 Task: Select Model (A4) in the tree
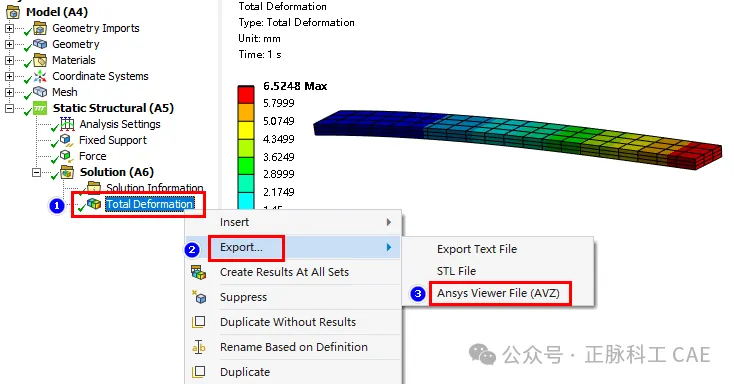[x=57, y=12]
